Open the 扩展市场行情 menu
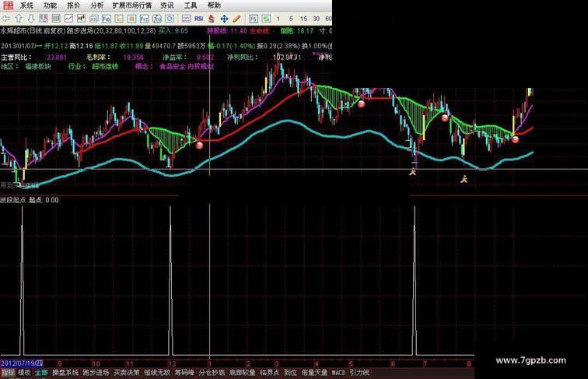 132,5
